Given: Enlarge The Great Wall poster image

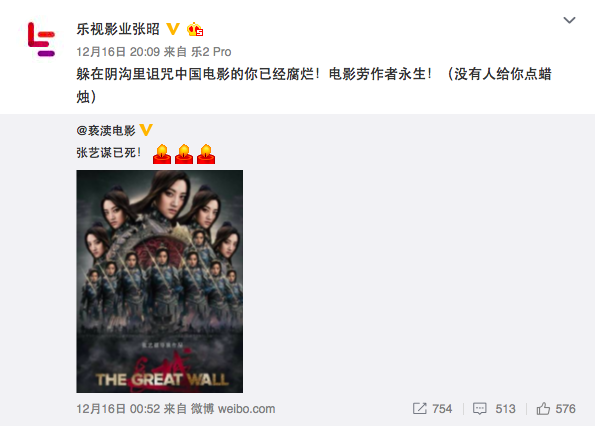Looking at the screenshot, I should pos(160,281).
